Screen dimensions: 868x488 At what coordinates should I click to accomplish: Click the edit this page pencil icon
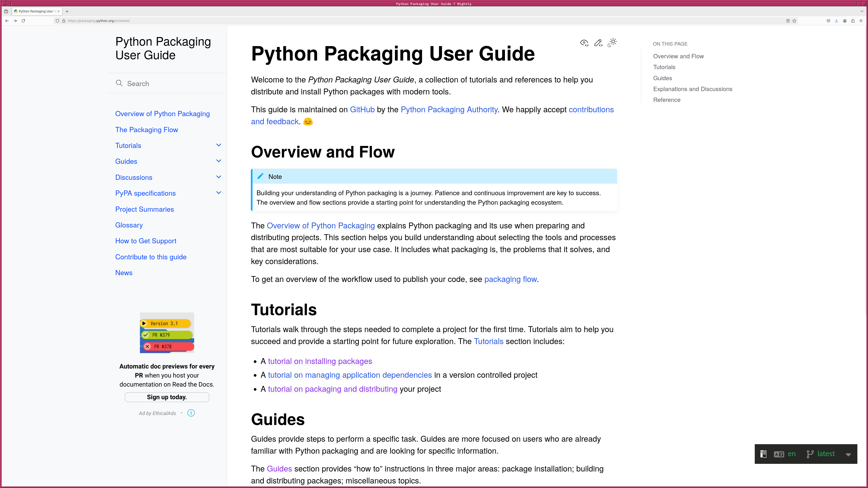click(x=598, y=43)
